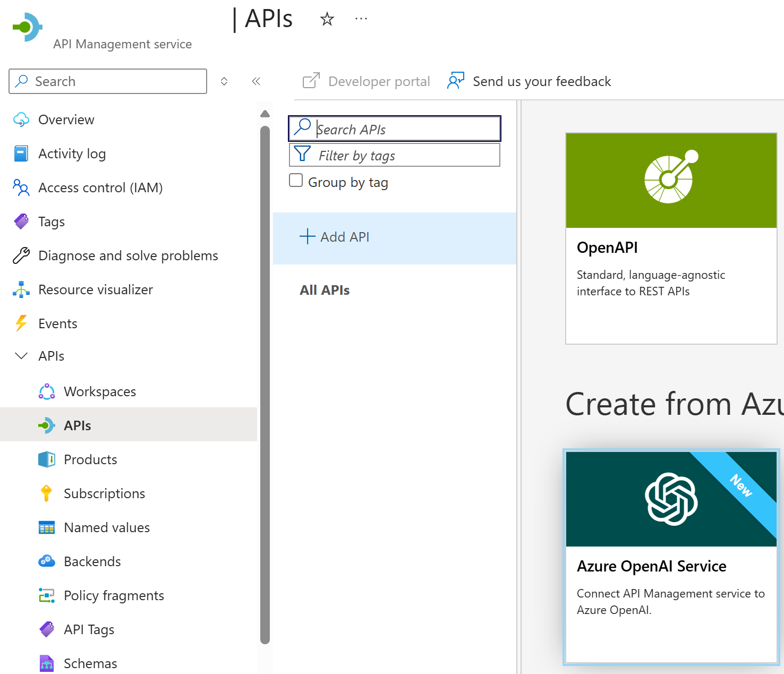Click the sidebar scroll up arrow
The width and height of the screenshot is (784, 674).
tap(265, 114)
